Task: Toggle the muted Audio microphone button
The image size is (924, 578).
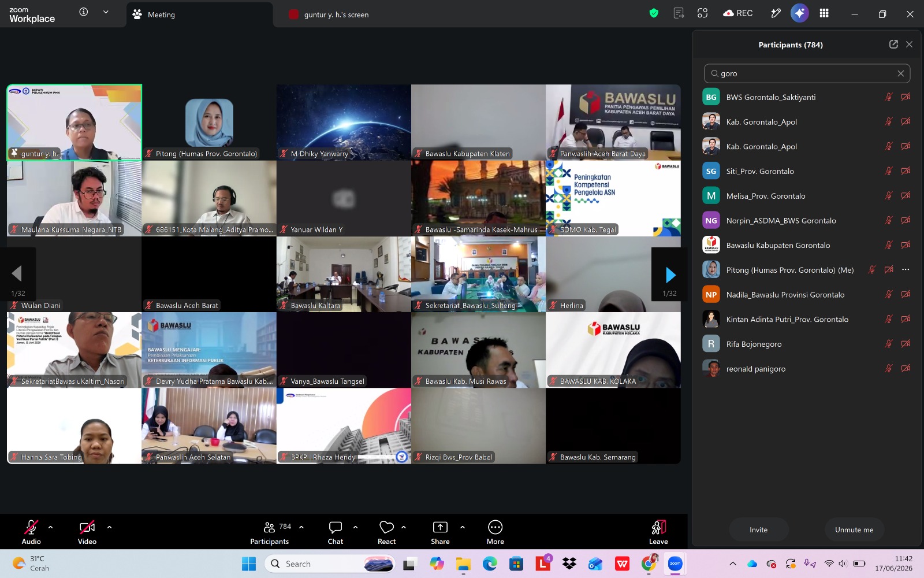Action: tap(31, 531)
